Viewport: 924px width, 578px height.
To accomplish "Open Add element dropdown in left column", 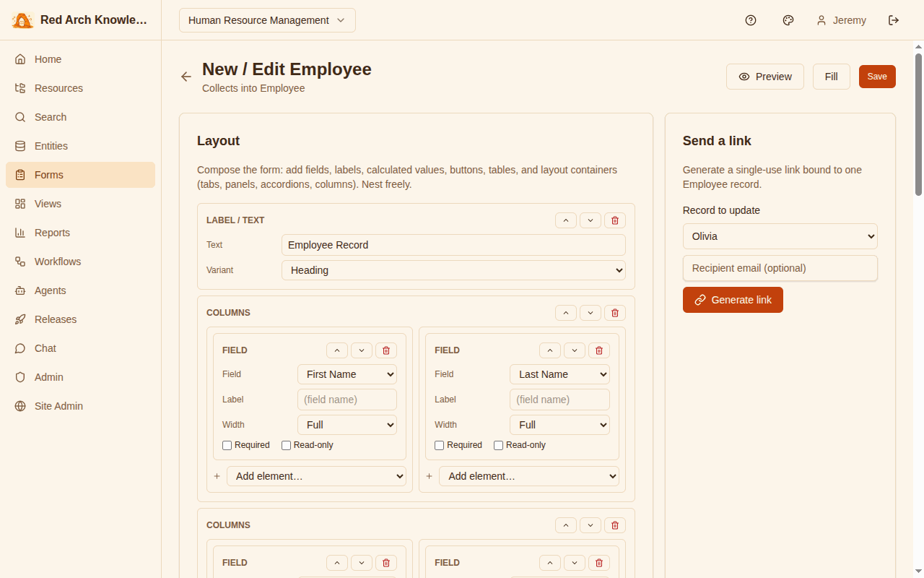I will pyautogui.click(x=316, y=476).
